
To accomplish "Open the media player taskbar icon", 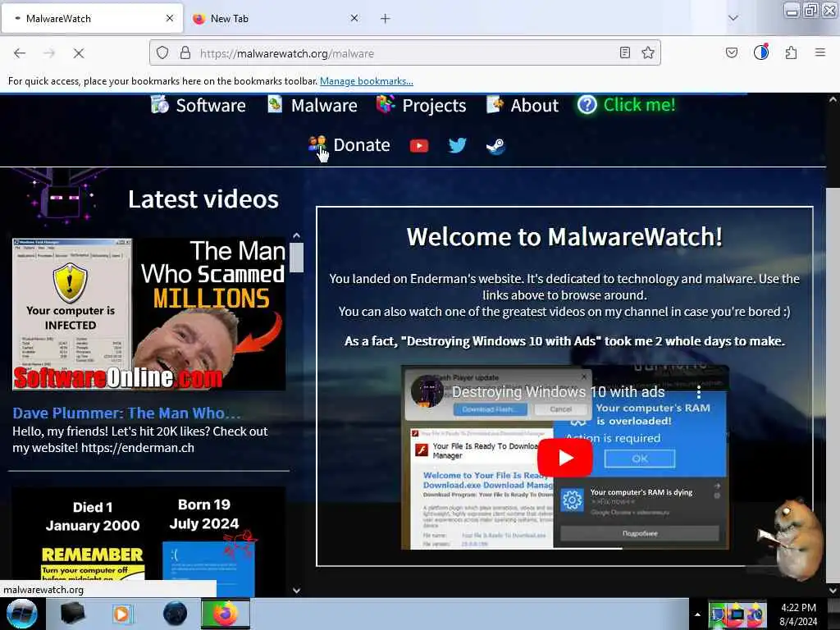I will click(122, 614).
